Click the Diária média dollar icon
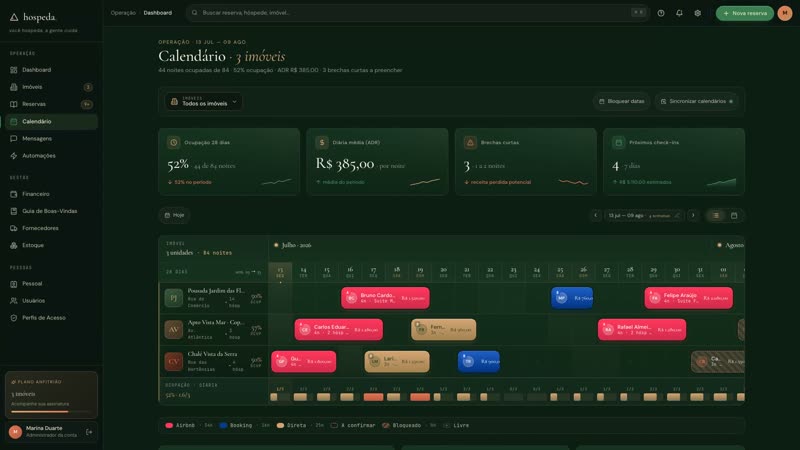The height and width of the screenshot is (450, 800). [x=322, y=143]
